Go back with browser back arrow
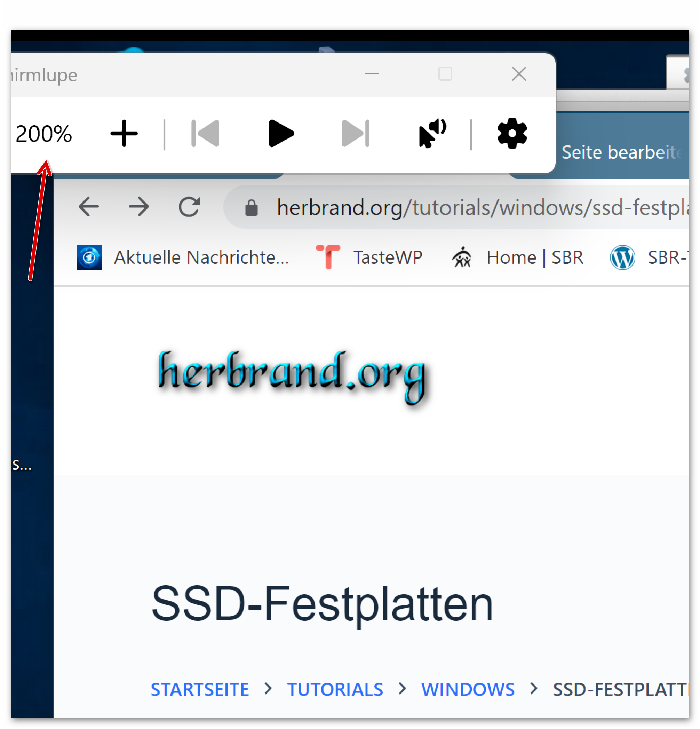The image size is (700, 729). click(x=88, y=207)
